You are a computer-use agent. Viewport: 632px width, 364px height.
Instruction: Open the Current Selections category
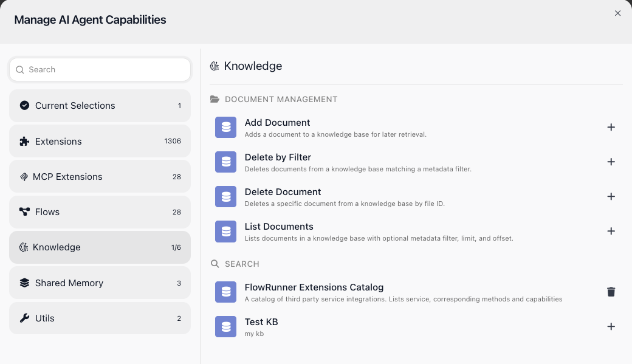pos(100,106)
